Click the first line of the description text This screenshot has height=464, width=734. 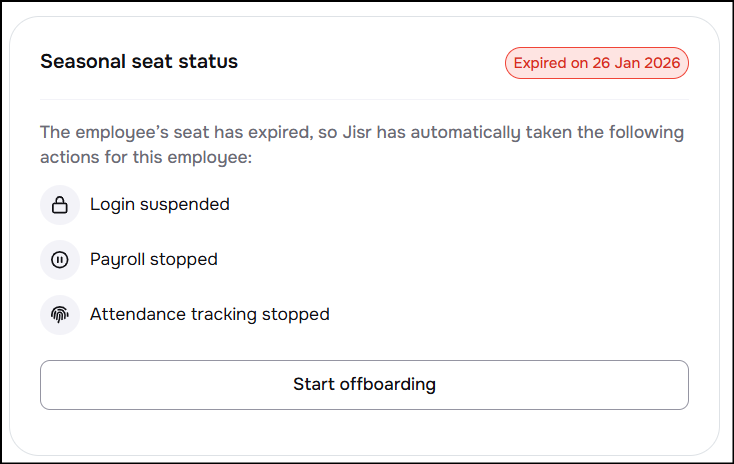[362, 132]
